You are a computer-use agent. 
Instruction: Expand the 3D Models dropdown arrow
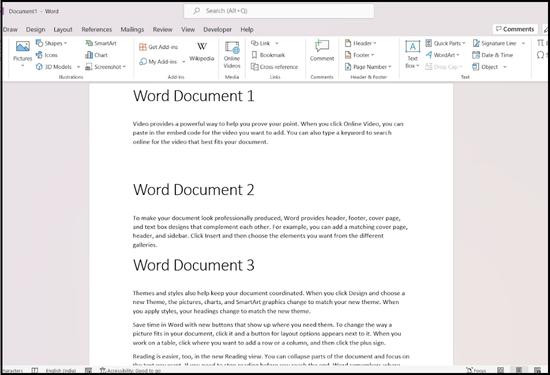(78, 67)
